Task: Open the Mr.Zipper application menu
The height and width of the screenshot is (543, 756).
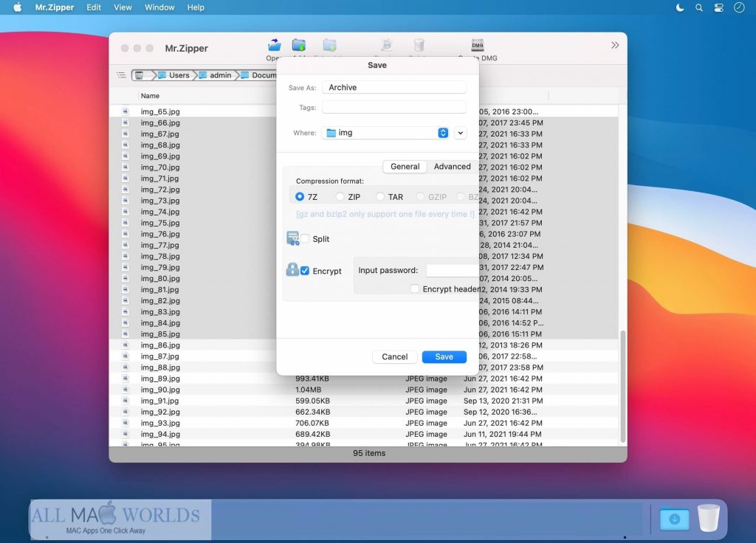Action: (55, 7)
